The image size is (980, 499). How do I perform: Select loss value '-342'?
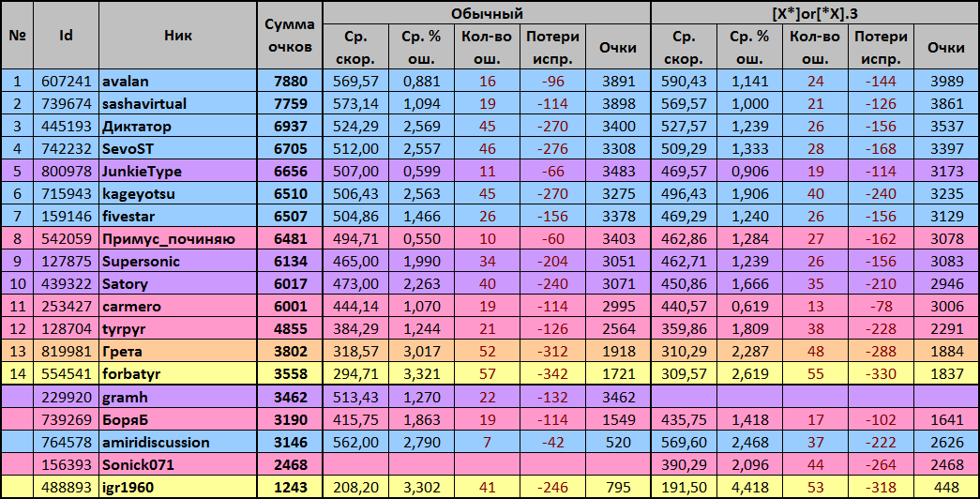pos(552,374)
